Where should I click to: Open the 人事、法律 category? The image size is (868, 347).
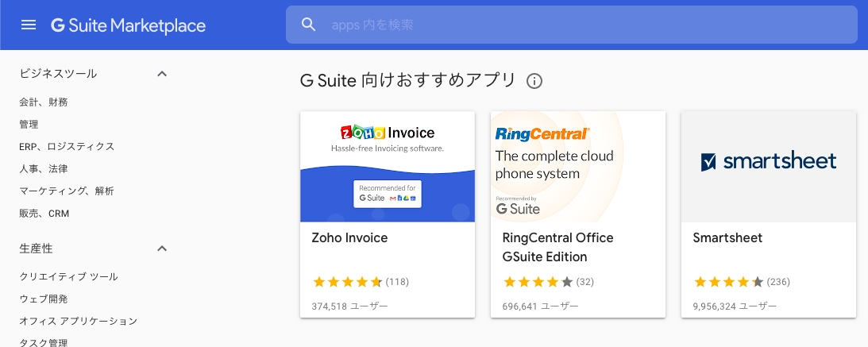point(44,169)
